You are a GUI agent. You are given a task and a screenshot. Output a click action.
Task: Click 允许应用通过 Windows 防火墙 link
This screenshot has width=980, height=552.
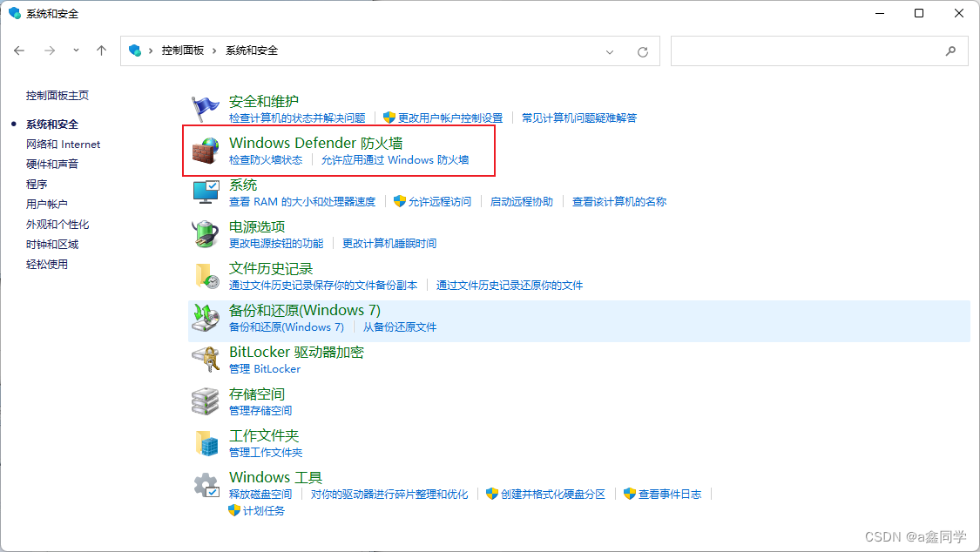[395, 160]
